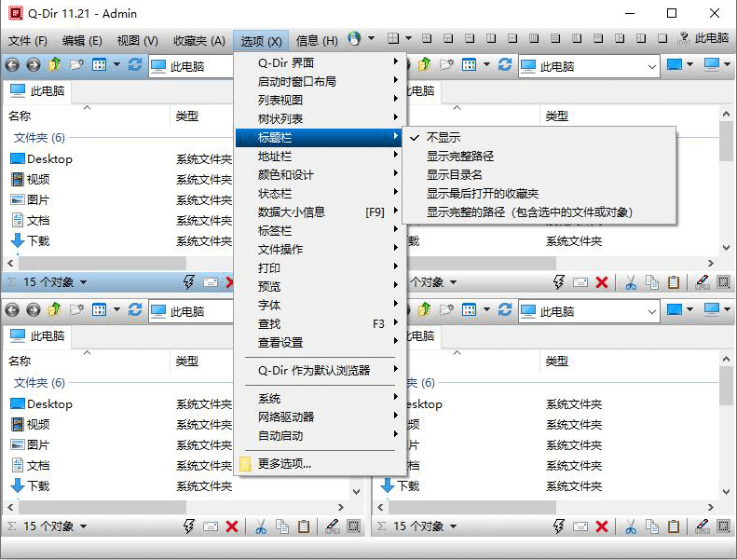The width and height of the screenshot is (737, 560).
Task: Open the 颜色和设计 submenu
Action: [x=321, y=175]
